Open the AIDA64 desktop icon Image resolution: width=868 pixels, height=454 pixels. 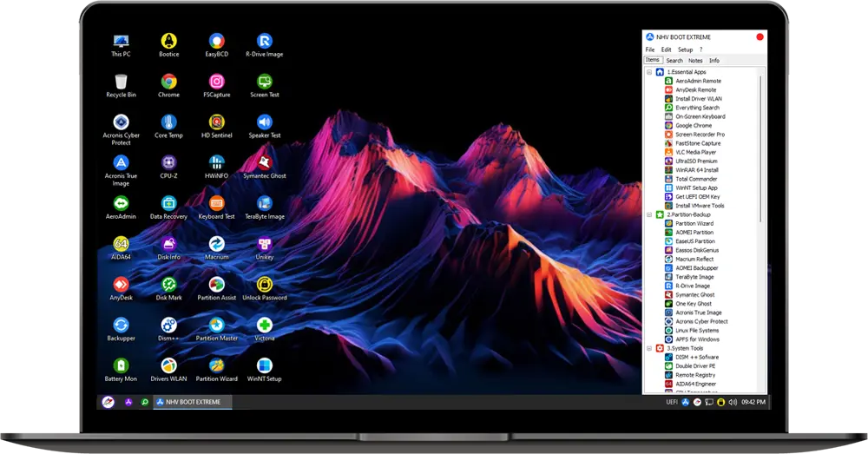point(121,248)
